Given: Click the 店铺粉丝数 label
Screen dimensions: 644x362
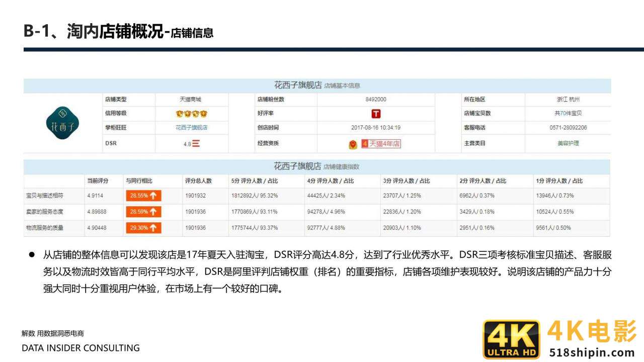Looking at the screenshot, I should click(271, 100).
